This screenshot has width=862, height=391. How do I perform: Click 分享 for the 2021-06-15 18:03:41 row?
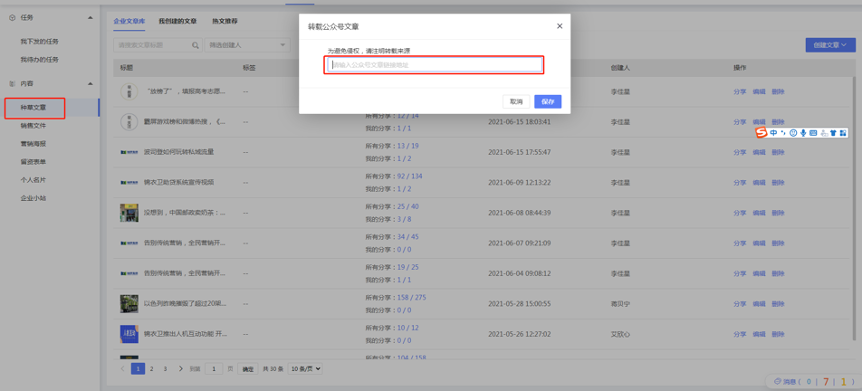click(x=739, y=122)
